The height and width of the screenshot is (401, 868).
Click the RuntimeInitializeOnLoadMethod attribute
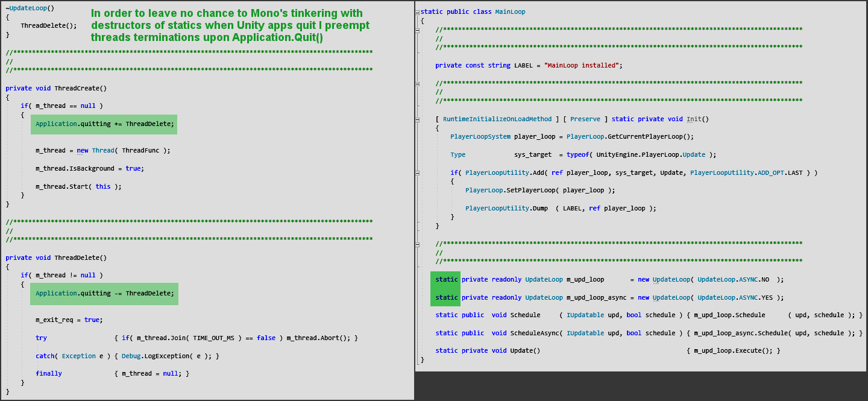coord(497,119)
